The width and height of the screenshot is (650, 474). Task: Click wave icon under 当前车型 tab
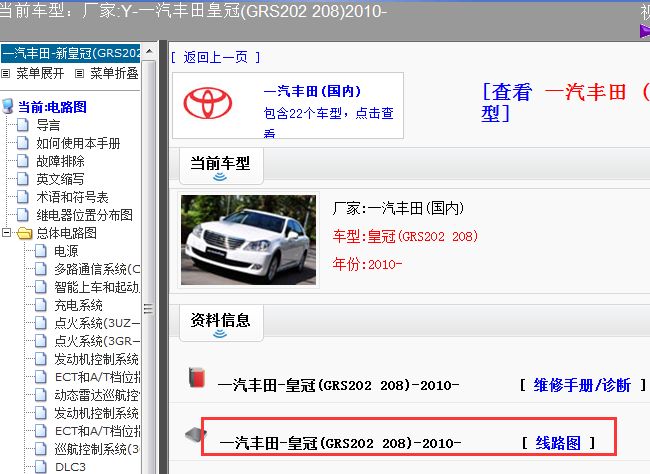(220, 177)
